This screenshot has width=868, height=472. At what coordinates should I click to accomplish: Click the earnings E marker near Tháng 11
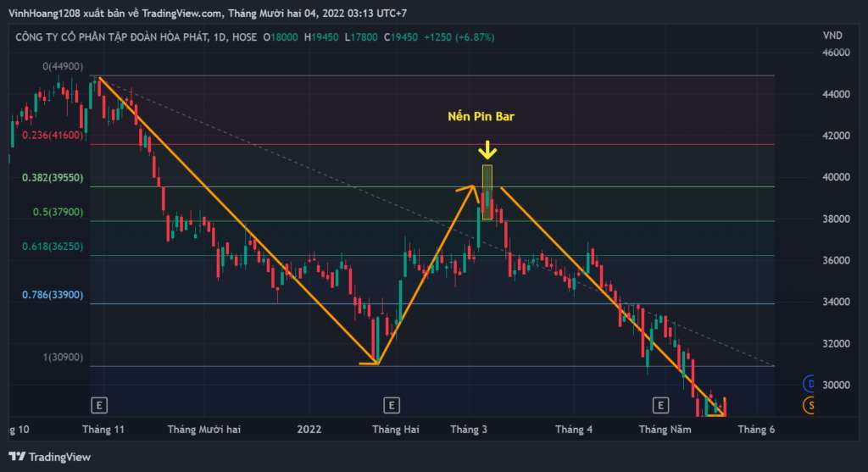point(100,404)
